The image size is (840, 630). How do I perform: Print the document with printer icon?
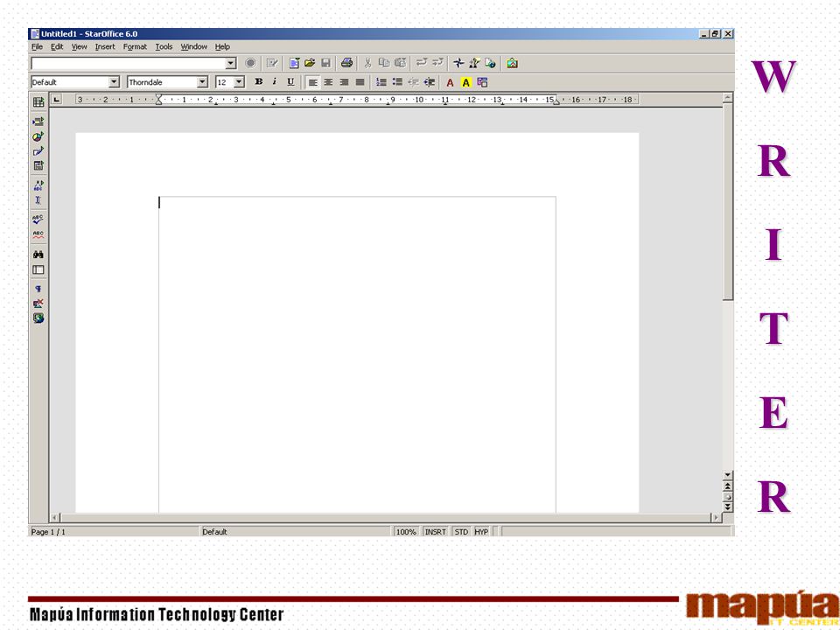pos(346,63)
